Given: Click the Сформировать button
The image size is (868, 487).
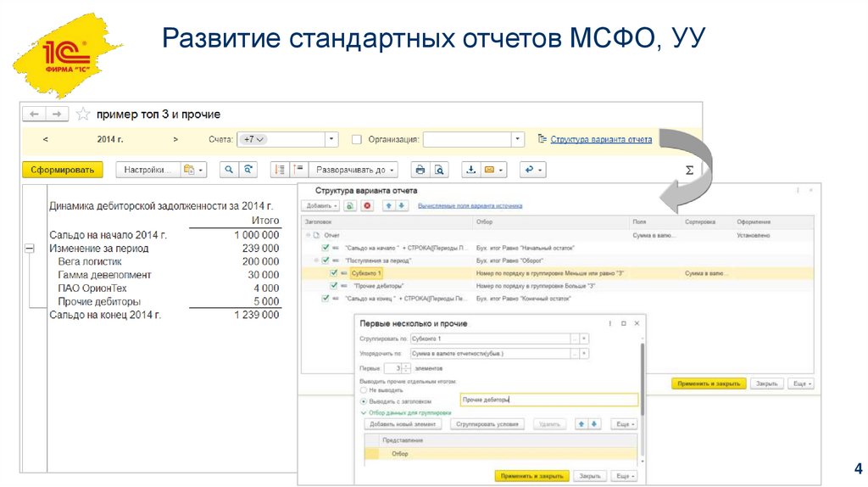Looking at the screenshot, I should (x=63, y=170).
